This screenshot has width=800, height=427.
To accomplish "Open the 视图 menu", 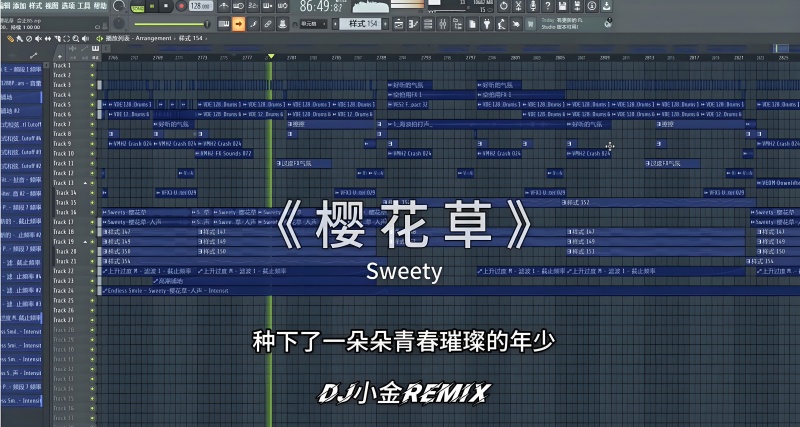I will click(52, 6).
